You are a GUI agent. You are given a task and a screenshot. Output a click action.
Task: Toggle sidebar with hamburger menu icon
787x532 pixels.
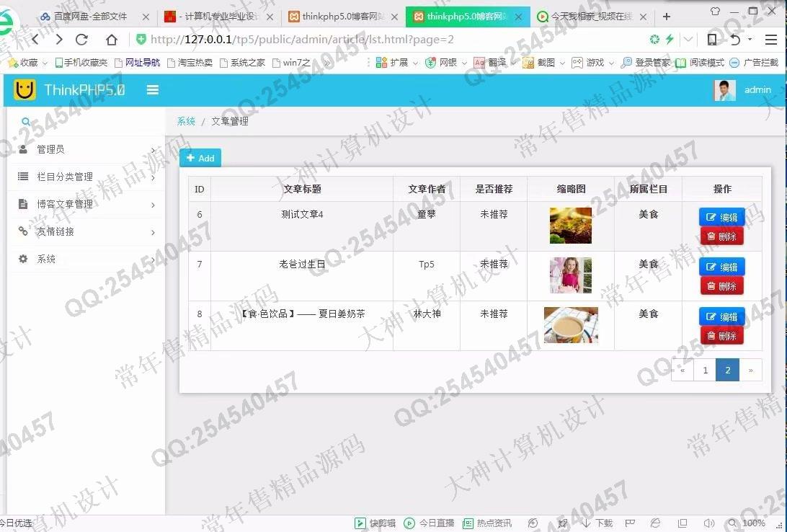153,90
